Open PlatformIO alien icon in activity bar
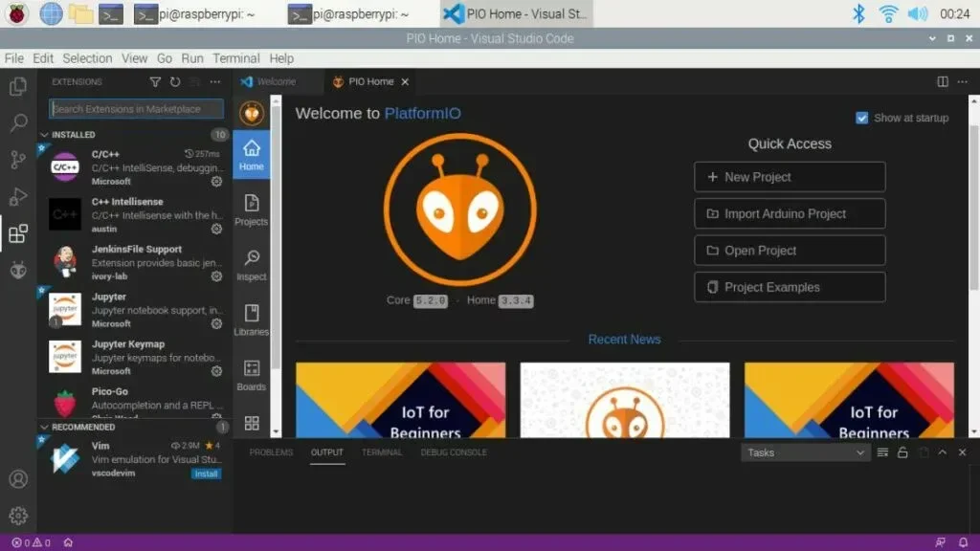The height and width of the screenshot is (551, 980). [18, 270]
